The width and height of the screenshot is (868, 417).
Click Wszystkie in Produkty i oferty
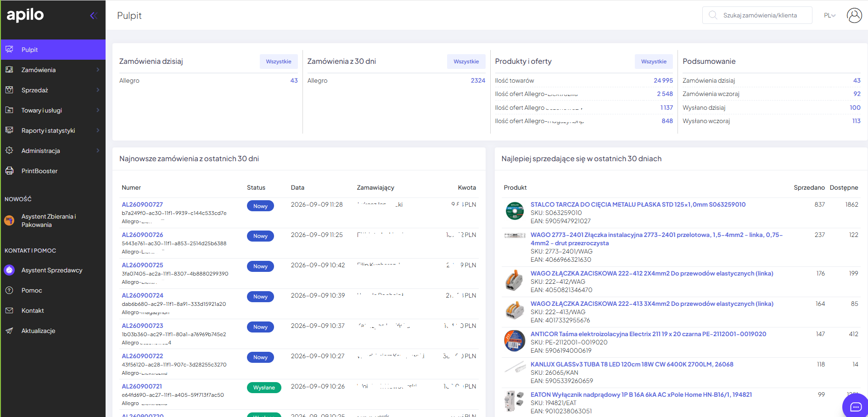click(654, 62)
